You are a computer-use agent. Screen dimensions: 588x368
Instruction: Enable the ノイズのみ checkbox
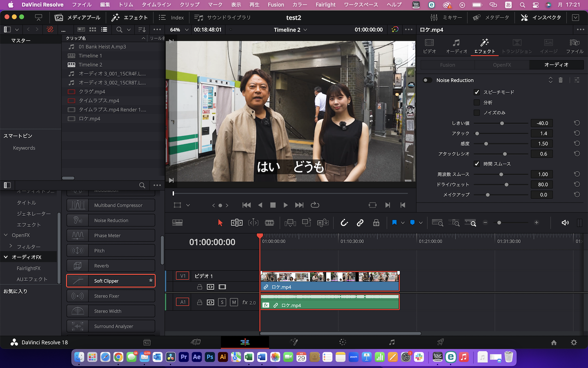pos(477,112)
